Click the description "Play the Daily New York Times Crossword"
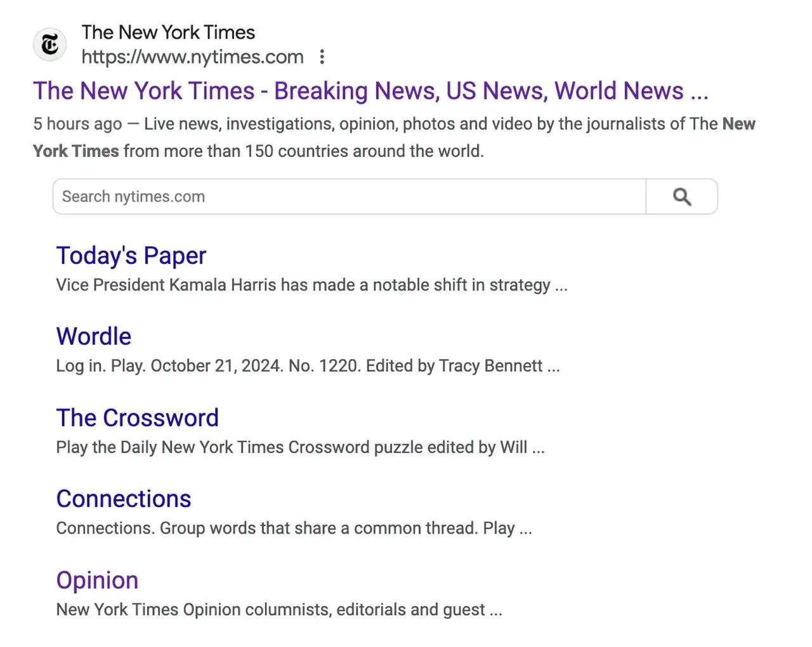This screenshot has height=647, width=812. click(x=300, y=447)
